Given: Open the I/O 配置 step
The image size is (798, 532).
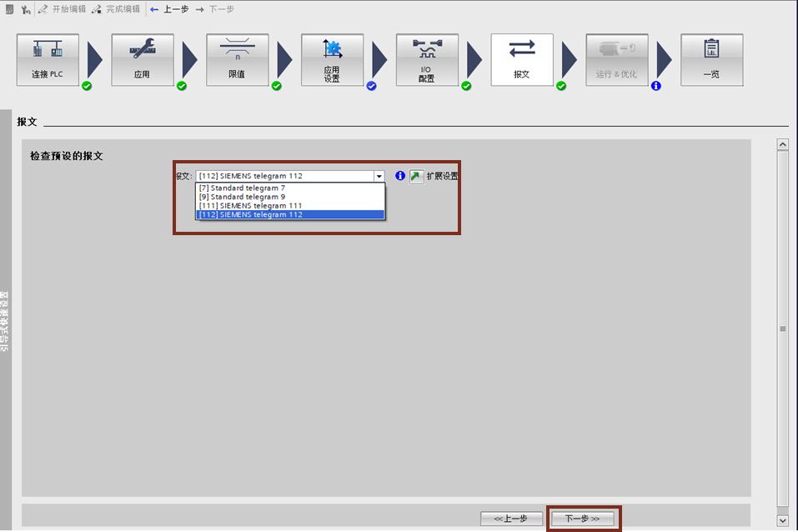Looking at the screenshot, I should [x=427, y=59].
